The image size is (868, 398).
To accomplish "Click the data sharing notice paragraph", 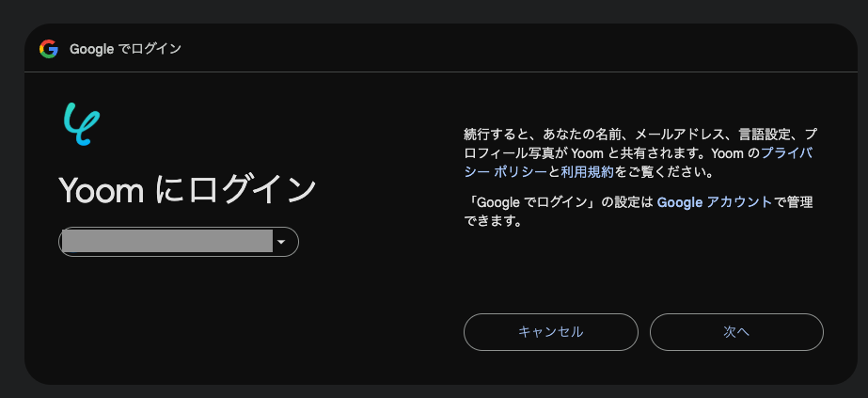I will pos(639,152).
